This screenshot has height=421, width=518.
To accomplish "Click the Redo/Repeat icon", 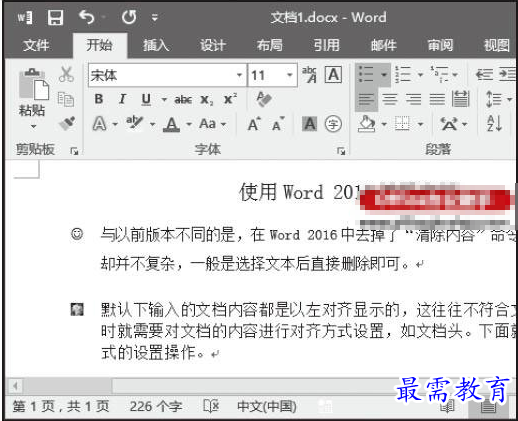I will point(129,17).
